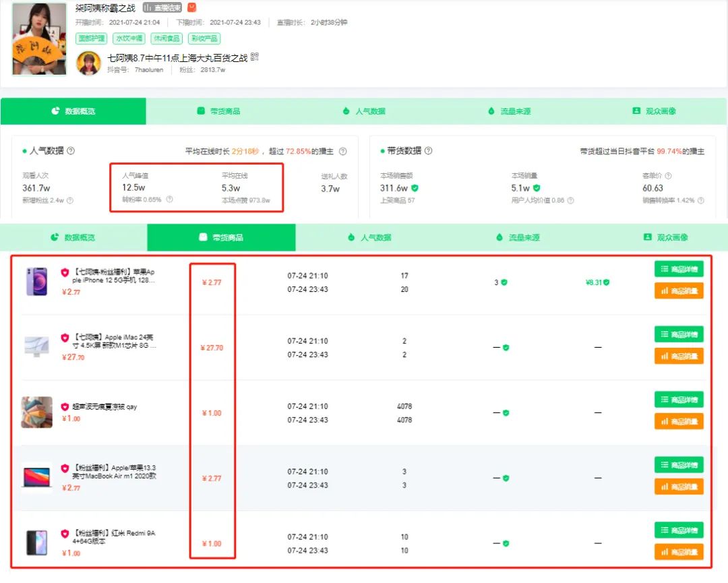
Task: Open 观众画像 tab above the product list
Action: (666, 238)
